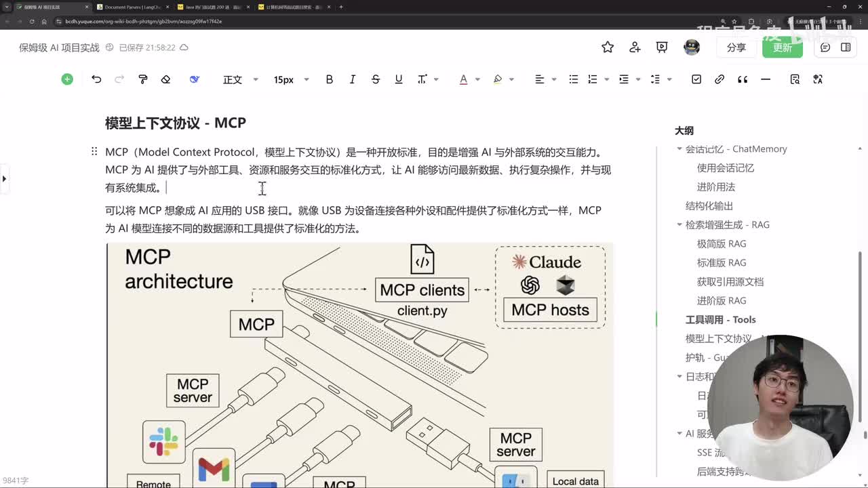Jump to 工具调用 - Tools outline entry
The height and width of the screenshot is (488, 868).
720,320
